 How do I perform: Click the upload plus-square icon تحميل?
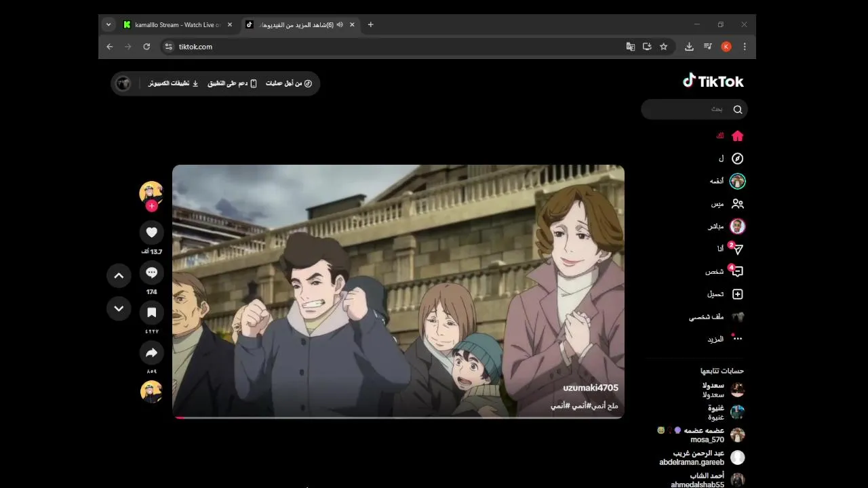pyautogui.click(x=738, y=294)
